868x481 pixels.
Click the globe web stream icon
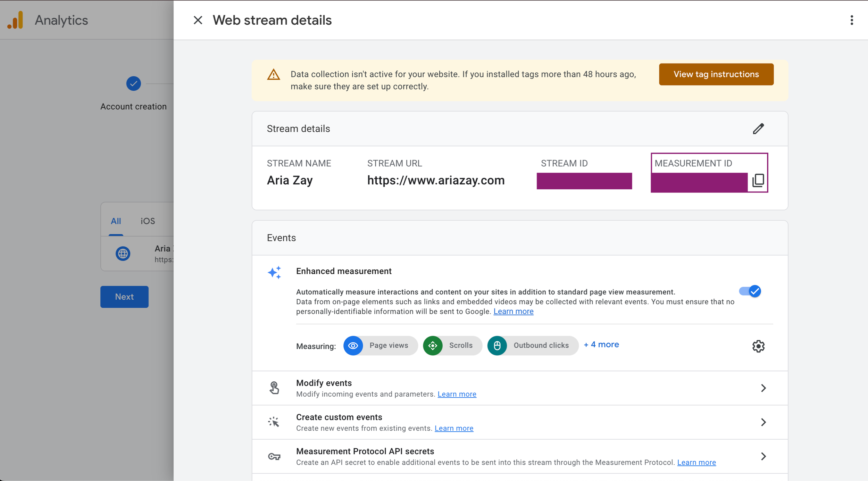click(123, 254)
